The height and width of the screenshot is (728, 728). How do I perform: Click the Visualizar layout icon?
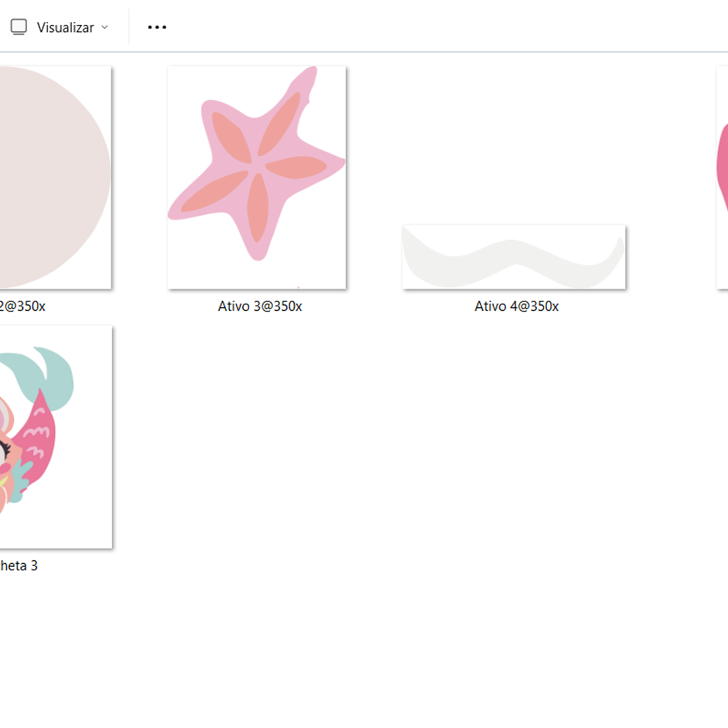tap(18, 27)
